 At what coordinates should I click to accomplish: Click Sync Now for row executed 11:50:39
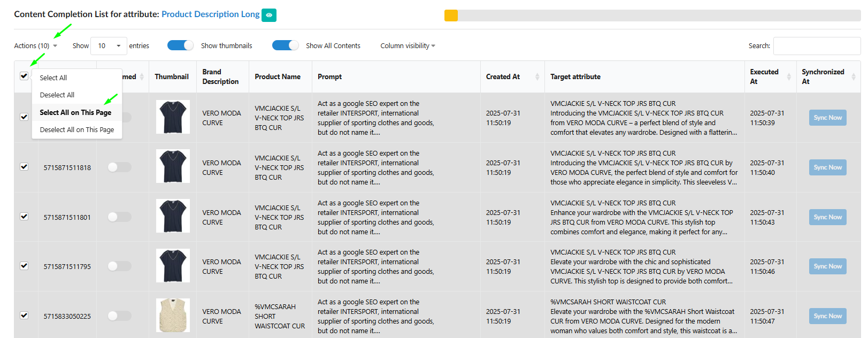click(x=827, y=118)
